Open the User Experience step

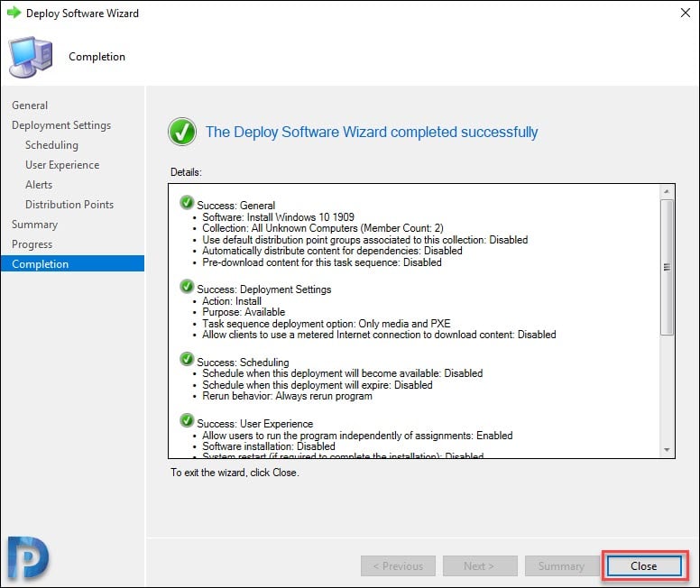pyautogui.click(x=62, y=165)
